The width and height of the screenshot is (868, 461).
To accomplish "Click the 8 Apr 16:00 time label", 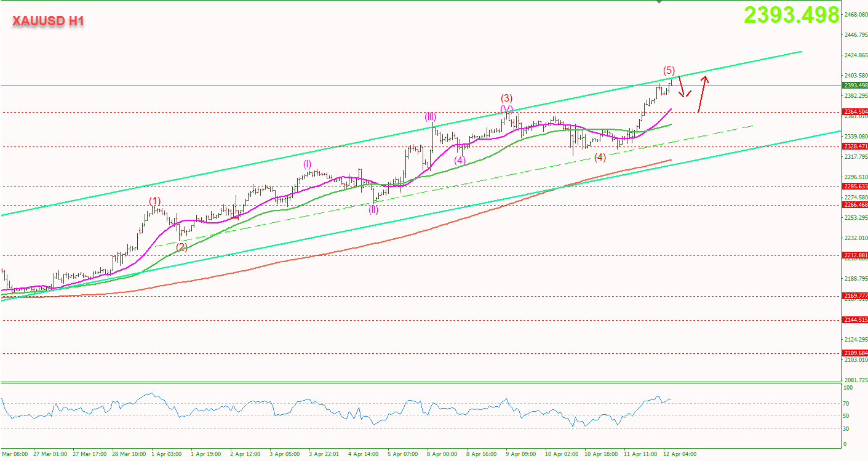I will coord(482,454).
